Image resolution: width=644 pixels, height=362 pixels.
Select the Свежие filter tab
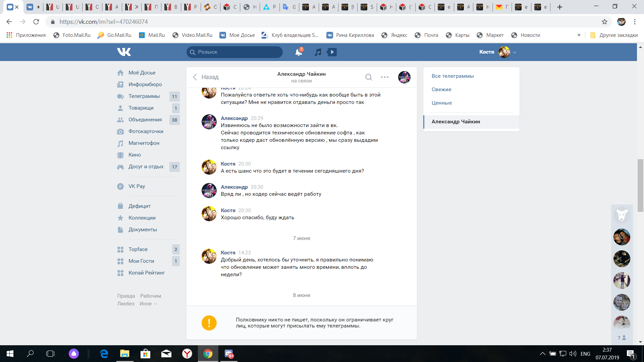[441, 89]
